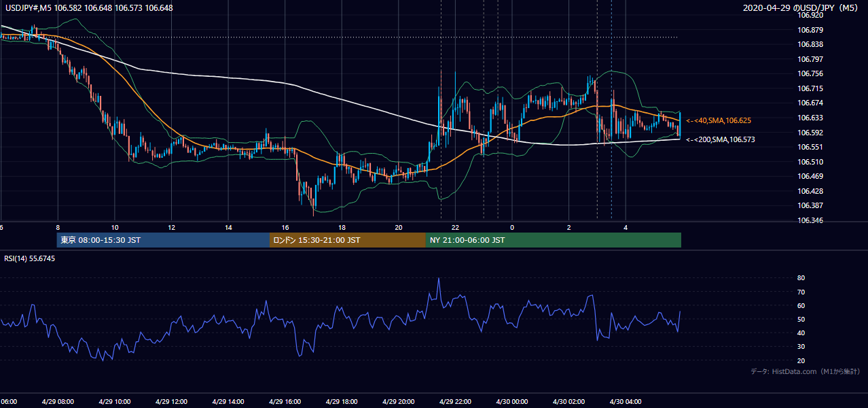Click price axis value 106.838

click(x=810, y=44)
